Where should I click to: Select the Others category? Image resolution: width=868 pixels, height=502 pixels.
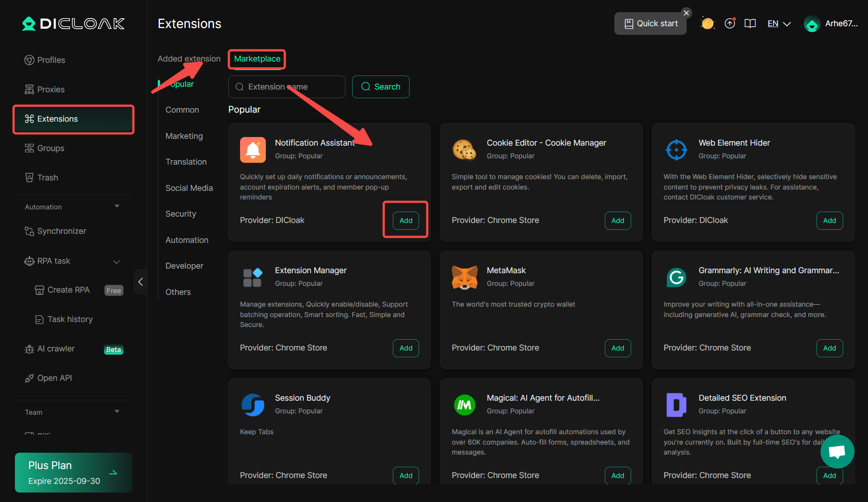pyautogui.click(x=178, y=292)
